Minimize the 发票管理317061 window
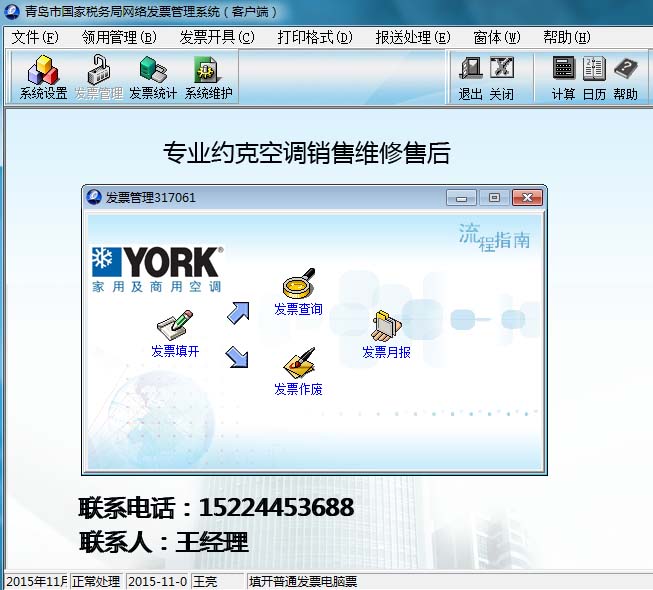 click(461, 197)
